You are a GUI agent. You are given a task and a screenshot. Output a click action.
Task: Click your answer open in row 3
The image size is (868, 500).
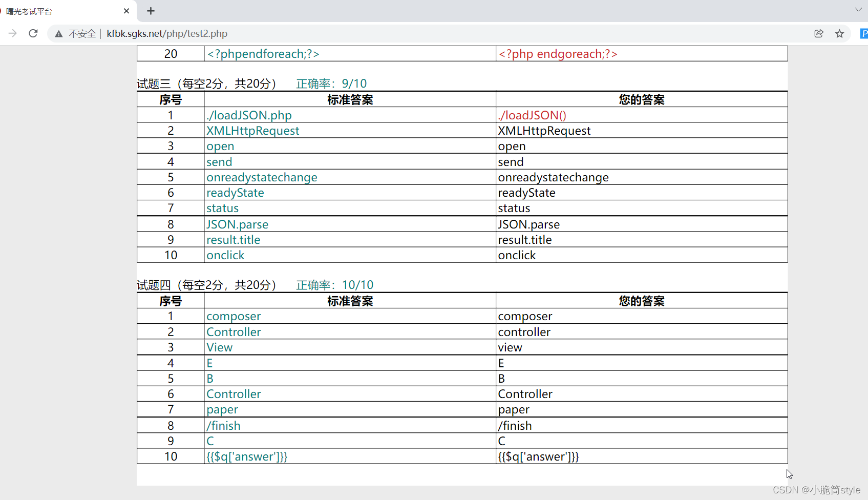(x=512, y=147)
